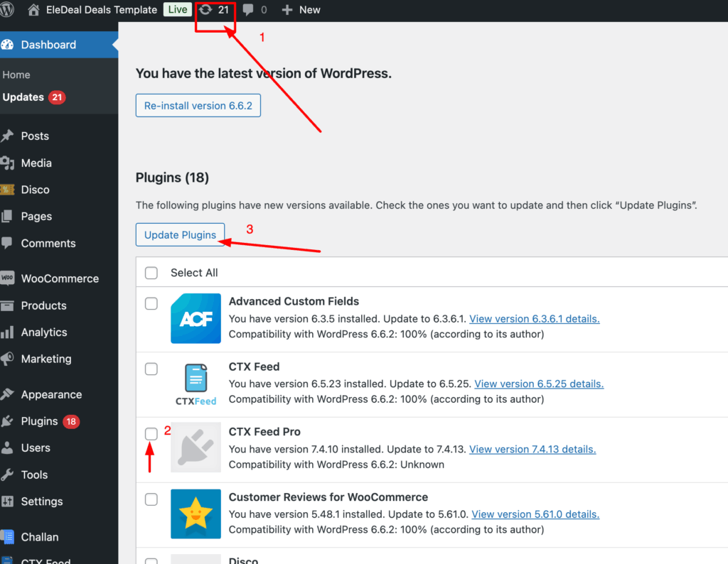Screen dimensions: 728x564
Task: Click the Disco ticket icon
Action: [x=7, y=190]
